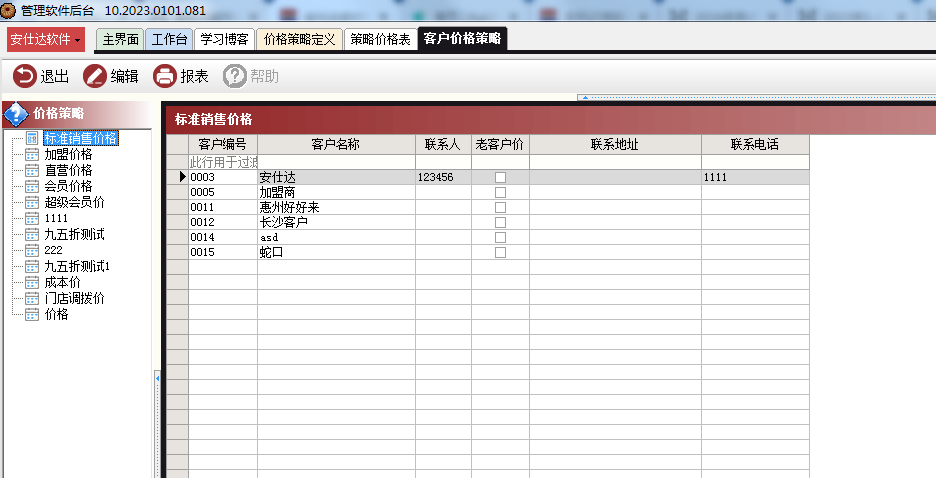
Task: Click contact cell 123456
Action: (444, 177)
